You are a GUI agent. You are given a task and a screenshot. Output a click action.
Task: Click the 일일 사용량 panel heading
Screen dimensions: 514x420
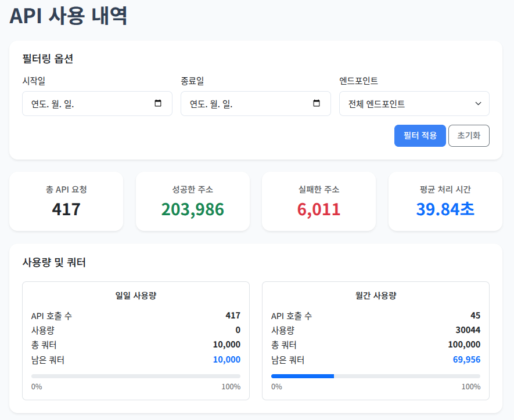tap(136, 295)
